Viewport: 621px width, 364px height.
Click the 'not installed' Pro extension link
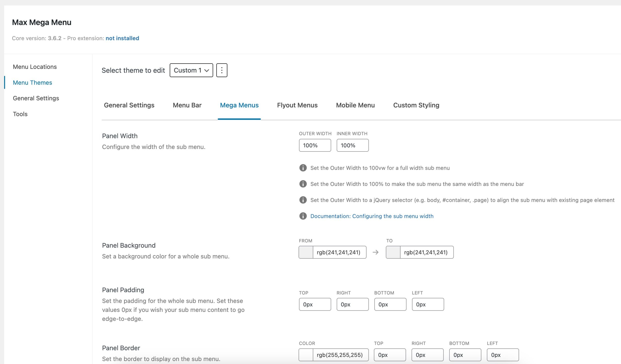pyautogui.click(x=122, y=38)
